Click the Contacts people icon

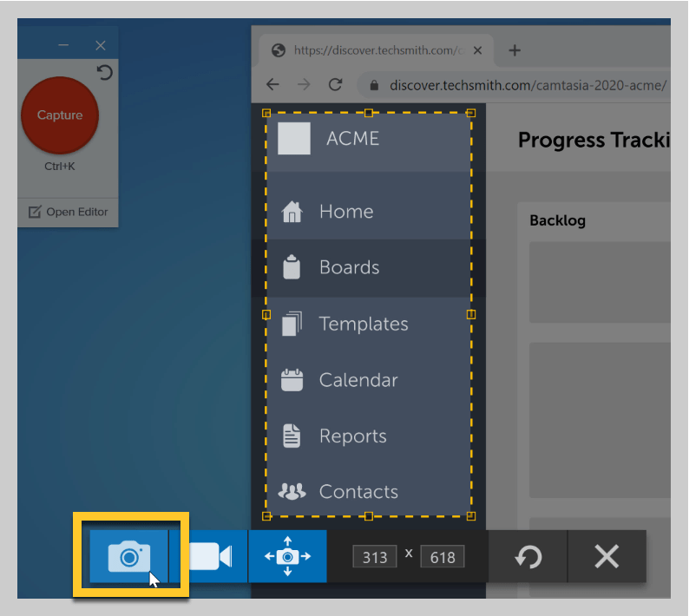click(x=292, y=491)
